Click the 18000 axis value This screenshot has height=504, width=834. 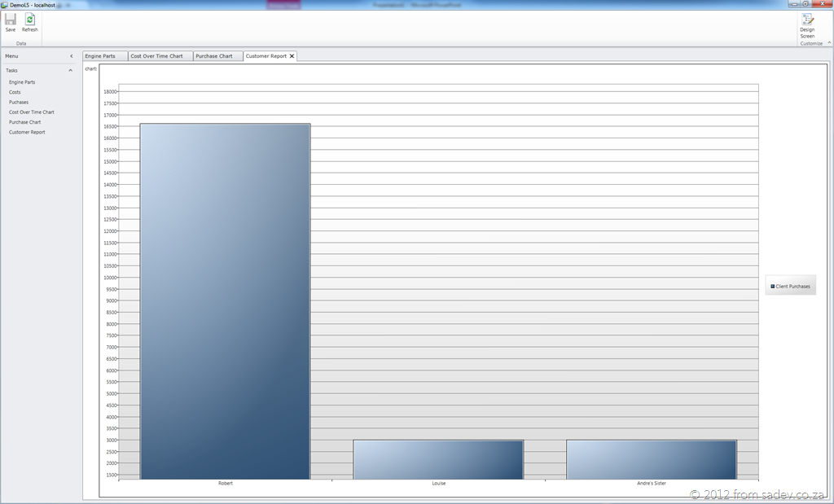pyautogui.click(x=110, y=91)
